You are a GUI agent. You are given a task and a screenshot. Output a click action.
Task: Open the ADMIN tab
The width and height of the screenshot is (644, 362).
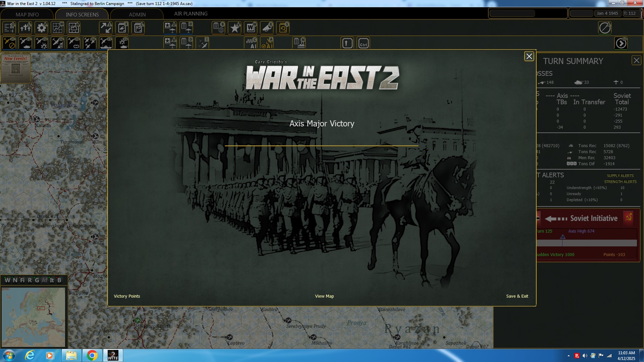tap(137, 14)
